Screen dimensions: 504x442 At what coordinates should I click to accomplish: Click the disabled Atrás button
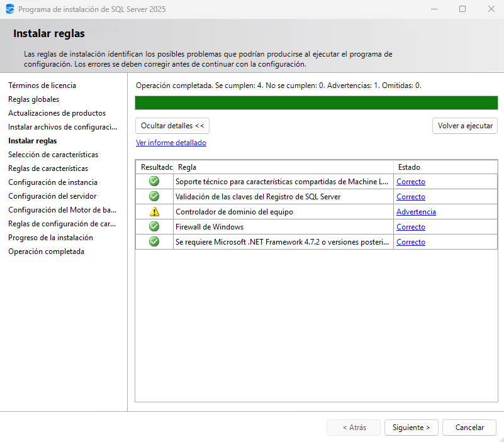point(354,428)
